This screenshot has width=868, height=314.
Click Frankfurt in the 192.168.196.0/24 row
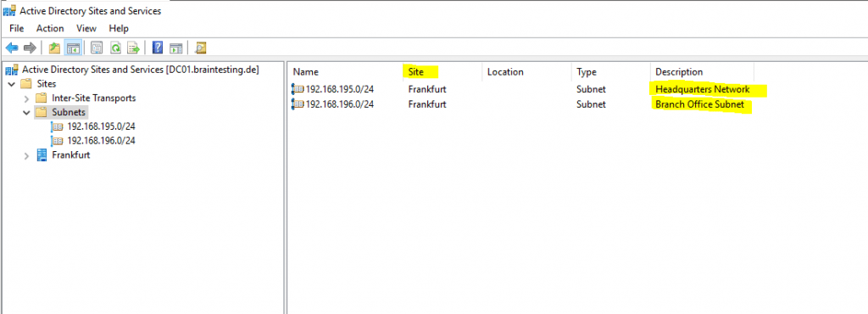pos(427,104)
